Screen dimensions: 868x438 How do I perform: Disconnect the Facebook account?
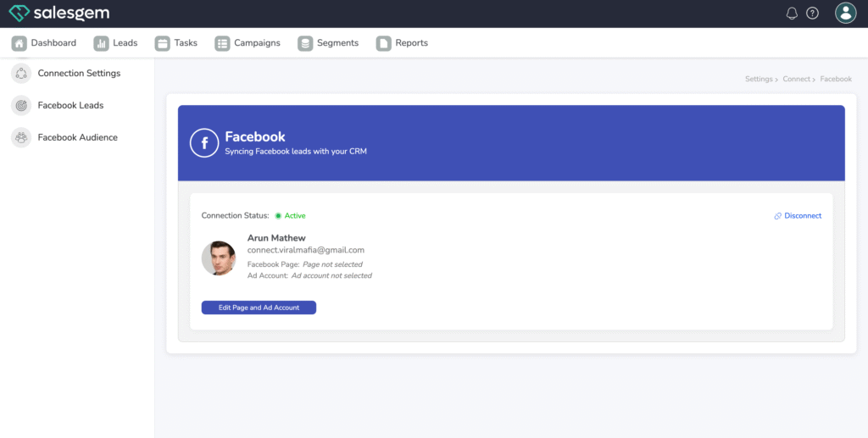click(x=798, y=216)
